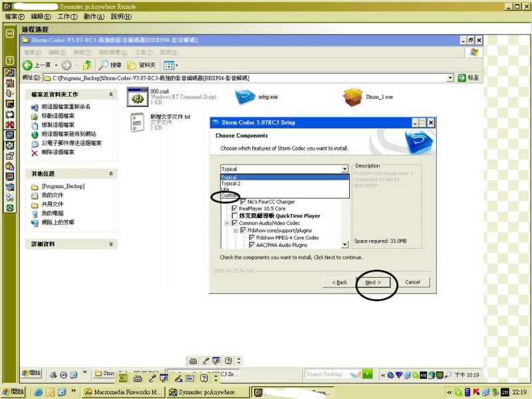
Task: Open 網路上的芳鄰 network link
Action: click(x=58, y=223)
